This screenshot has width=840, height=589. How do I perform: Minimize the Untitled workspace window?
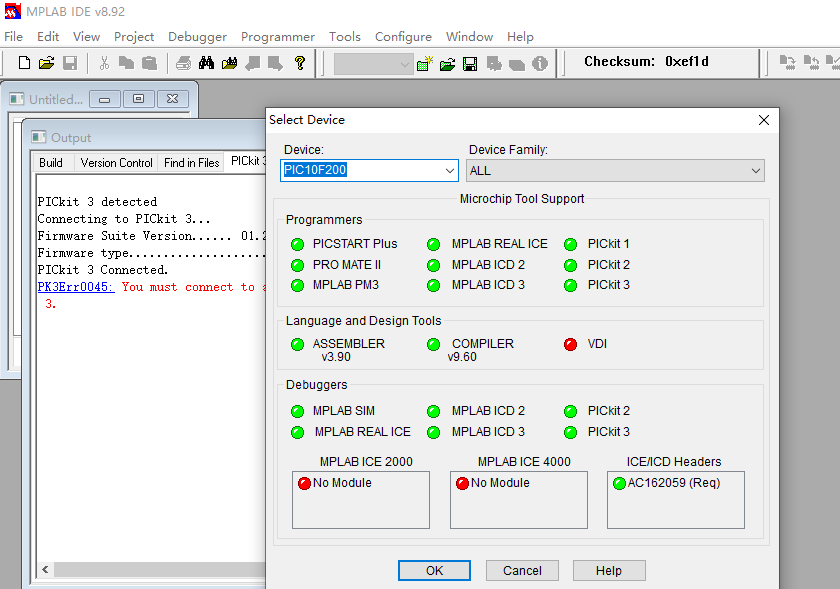pyautogui.click(x=105, y=99)
